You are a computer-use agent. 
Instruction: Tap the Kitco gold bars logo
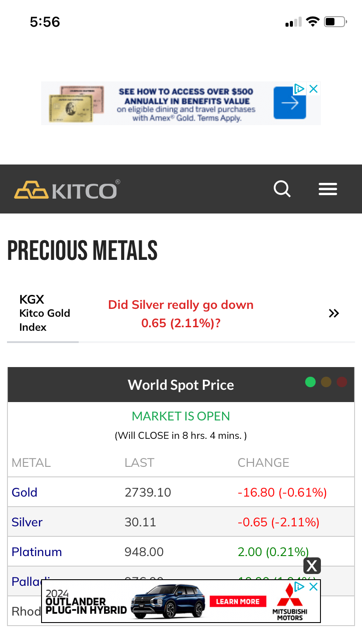[66, 189]
